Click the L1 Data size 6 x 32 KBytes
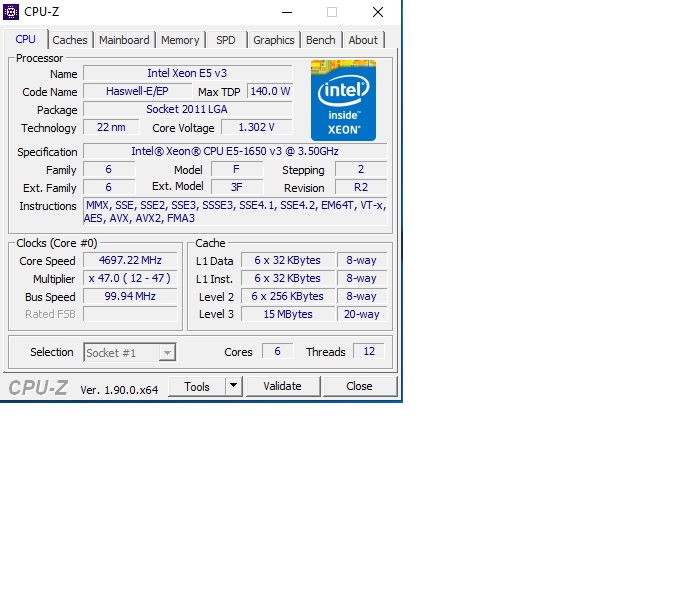This screenshot has height=600, width=698. (x=288, y=260)
